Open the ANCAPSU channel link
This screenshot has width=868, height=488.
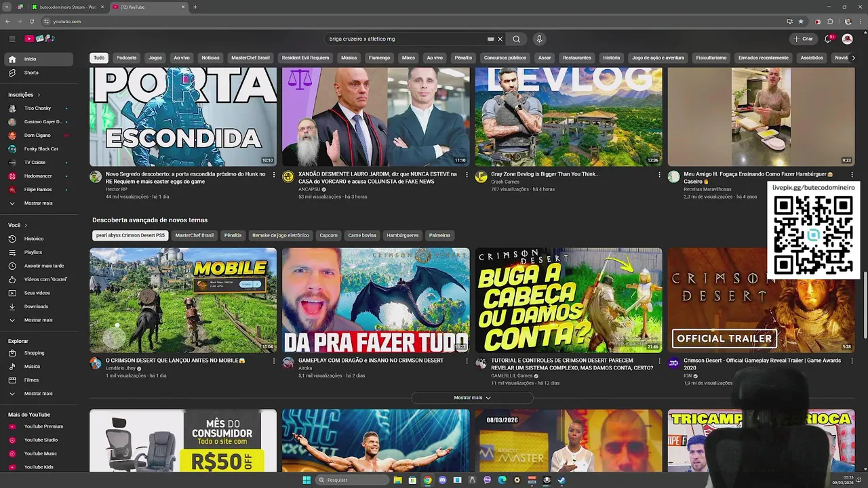(309, 189)
